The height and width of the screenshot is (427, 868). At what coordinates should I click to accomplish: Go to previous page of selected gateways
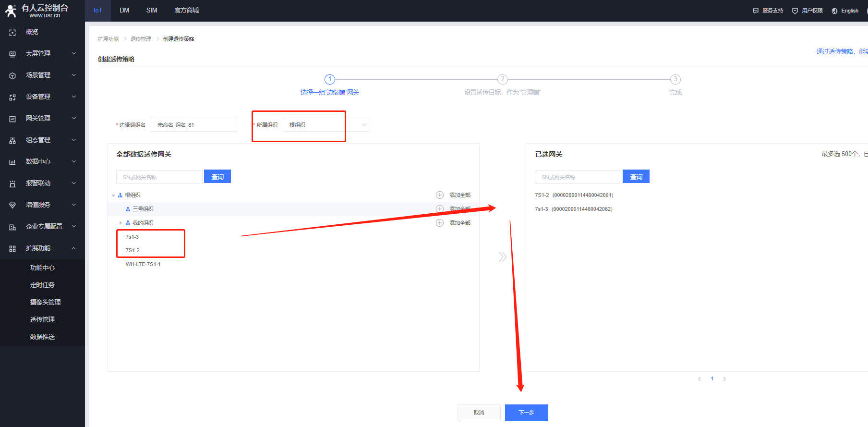[699, 379]
